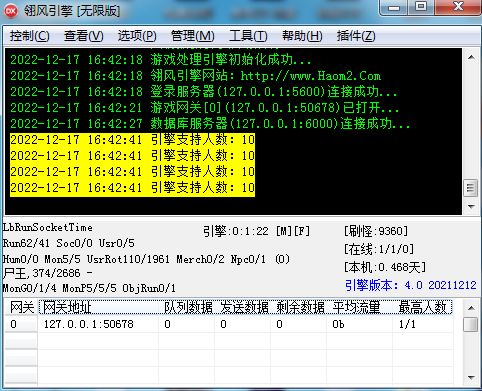Viewport: 482px width, 391px height.
Task: Click the log panel scroll-down arrow
Action: [471, 207]
